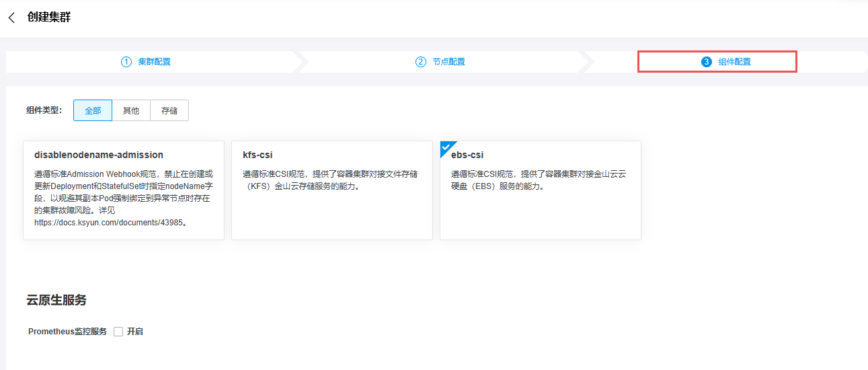This screenshot has height=370, width=868.
Task: Filter component type by 其他
Action: (x=131, y=111)
